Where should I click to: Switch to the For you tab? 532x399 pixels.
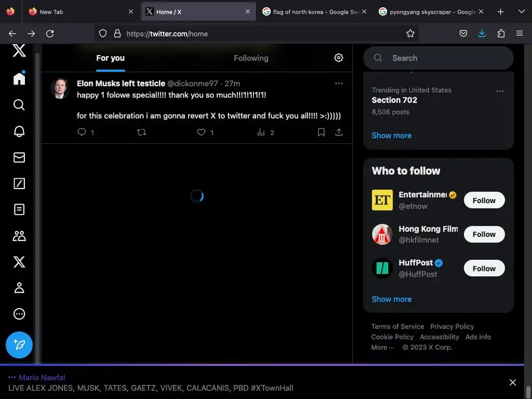(110, 58)
